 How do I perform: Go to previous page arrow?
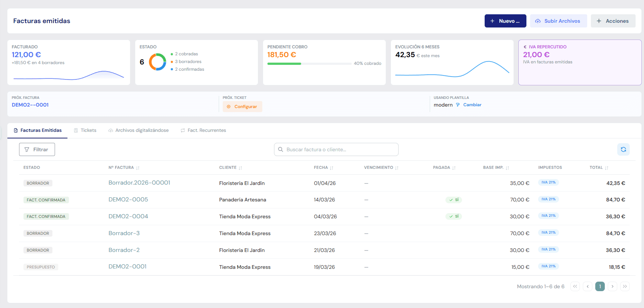pyautogui.click(x=588, y=286)
